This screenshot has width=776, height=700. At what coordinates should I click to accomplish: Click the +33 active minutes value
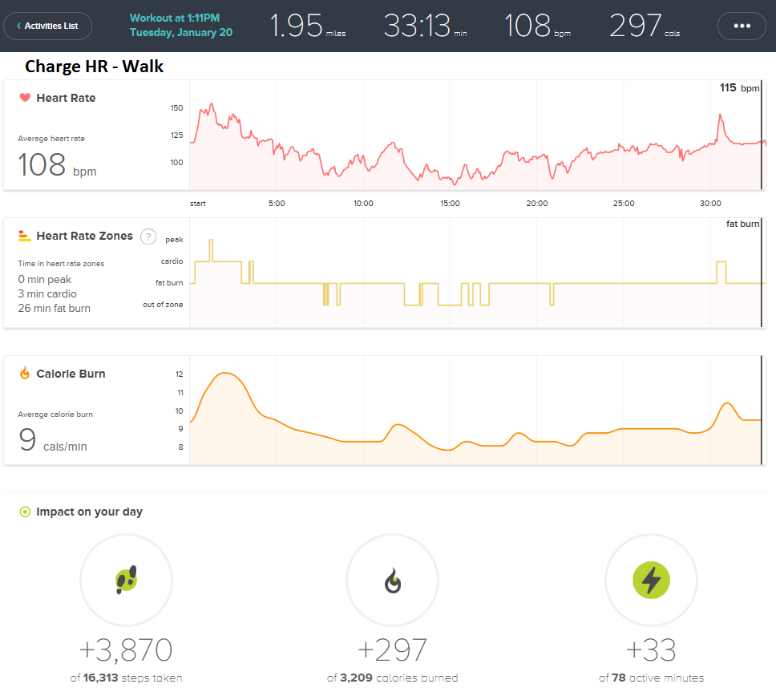click(x=651, y=649)
